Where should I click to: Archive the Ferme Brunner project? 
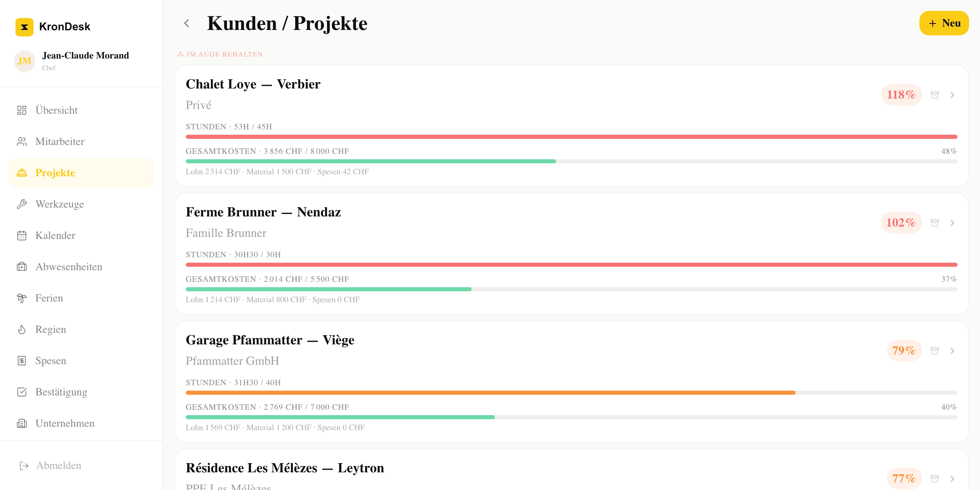pyautogui.click(x=934, y=223)
